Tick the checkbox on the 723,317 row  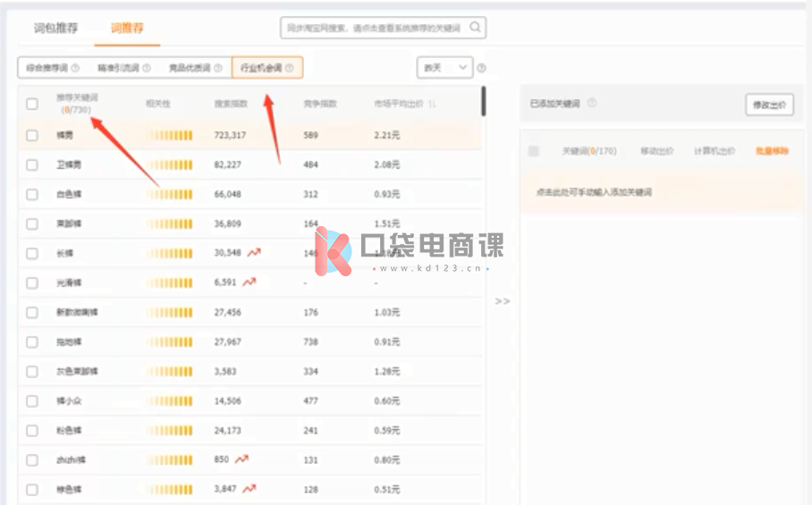[32, 135]
